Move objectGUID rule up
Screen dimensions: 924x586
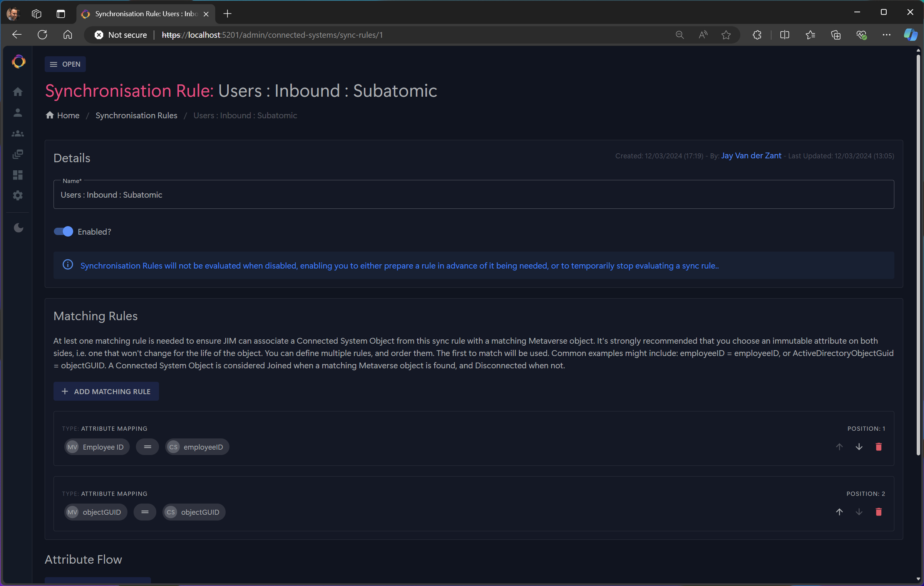click(839, 512)
